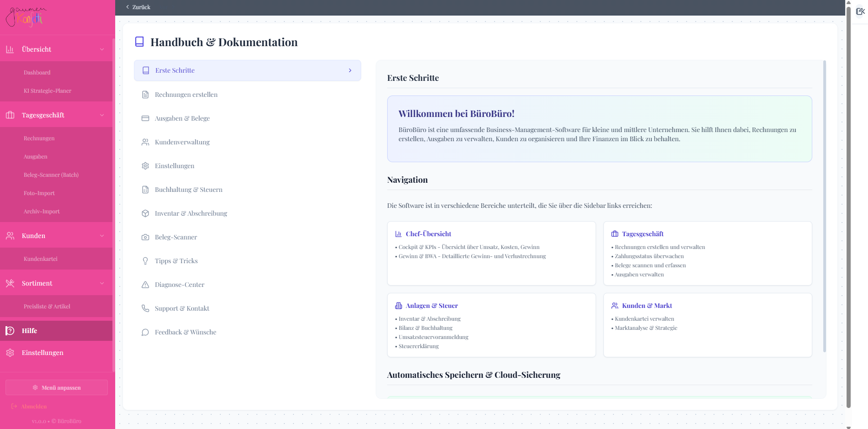Click the Ausgaben & Belege card icon

145,118
